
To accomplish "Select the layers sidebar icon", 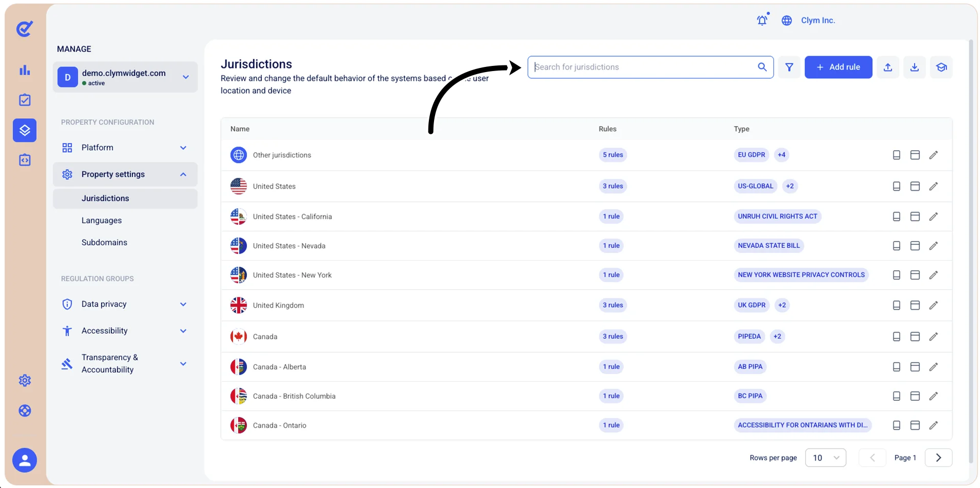I will tap(25, 130).
